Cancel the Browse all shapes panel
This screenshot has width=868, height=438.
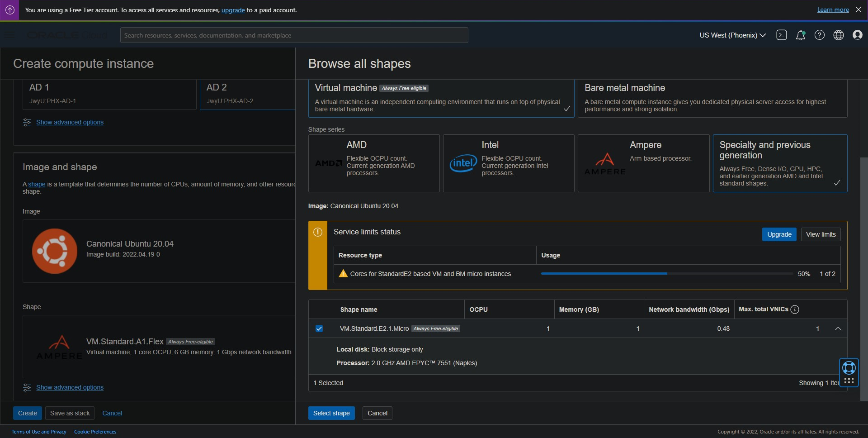377,413
